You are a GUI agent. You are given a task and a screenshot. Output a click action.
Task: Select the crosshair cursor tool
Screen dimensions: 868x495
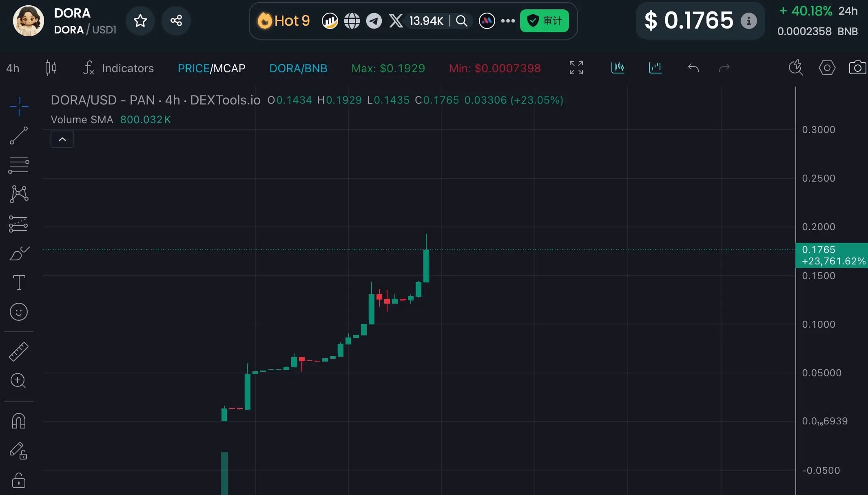(x=19, y=107)
